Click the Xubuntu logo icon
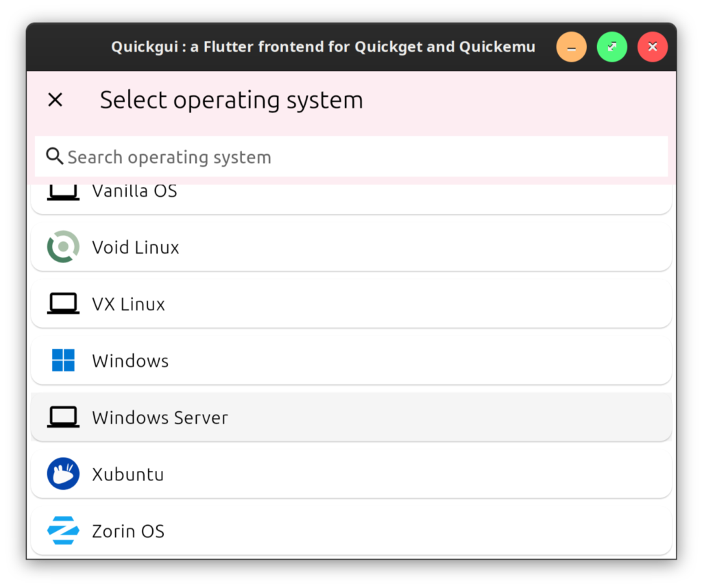The image size is (702, 588). [x=63, y=474]
